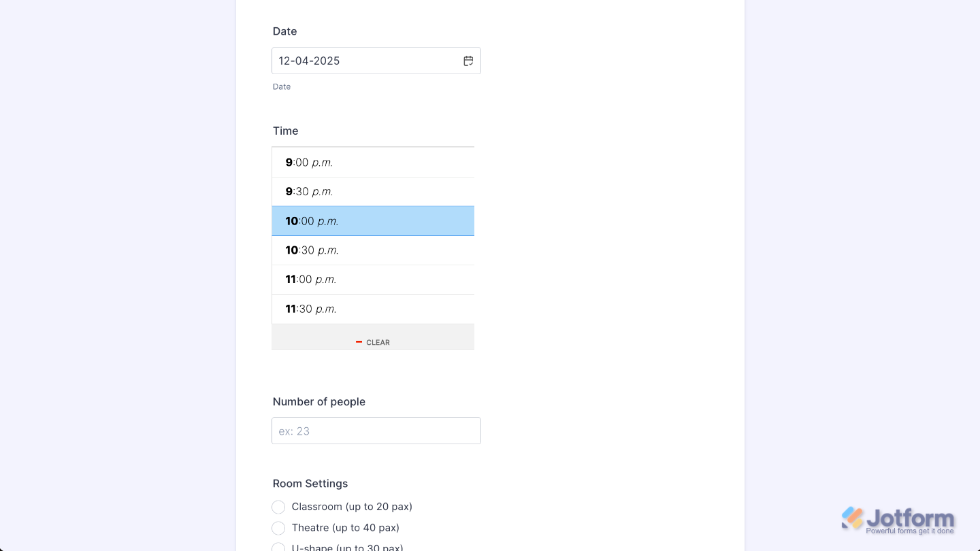The width and height of the screenshot is (980, 551).
Task: Click inside the Number of people field
Action: pos(376,431)
